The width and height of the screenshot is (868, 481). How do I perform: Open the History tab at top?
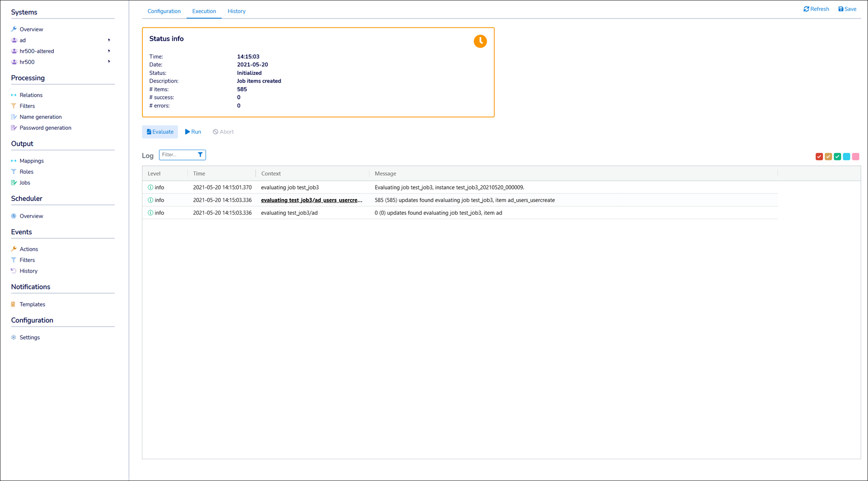pos(236,11)
